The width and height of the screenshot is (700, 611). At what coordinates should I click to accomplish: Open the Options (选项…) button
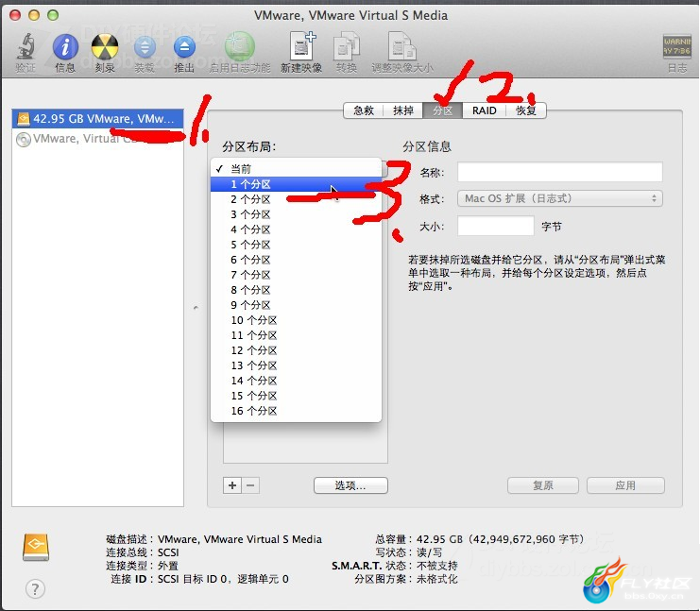[x=350, y=485]
